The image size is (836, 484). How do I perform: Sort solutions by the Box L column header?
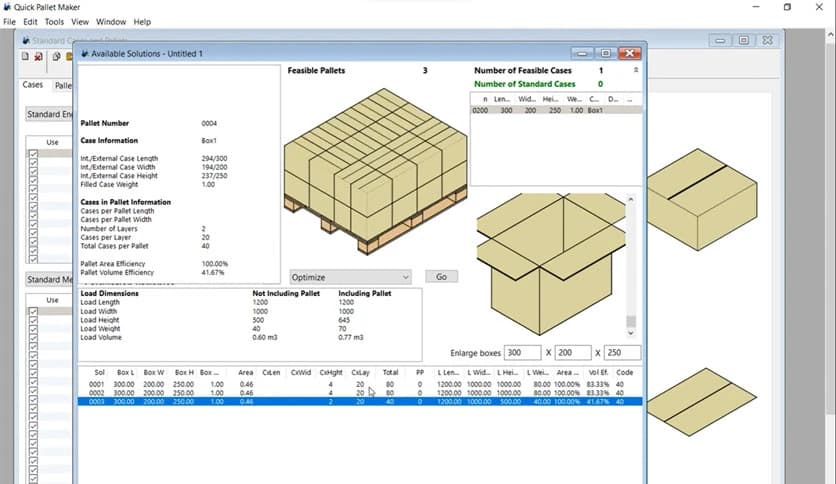[125, 373]
